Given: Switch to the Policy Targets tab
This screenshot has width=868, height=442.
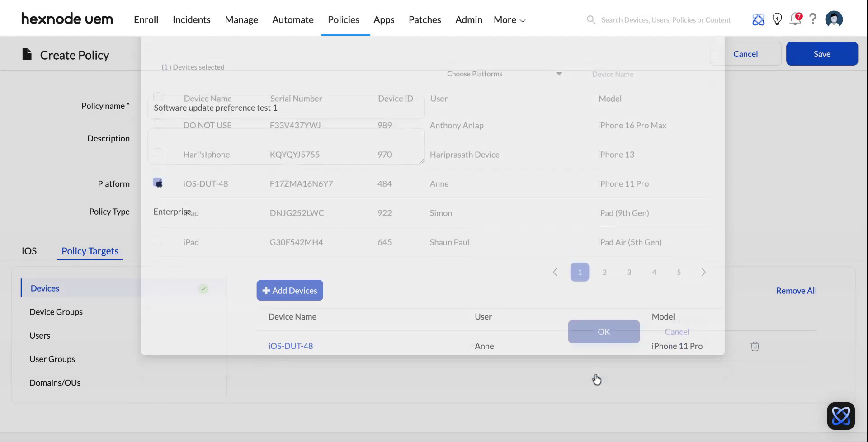Looking at the screenshot, I should tap(90, 251).
